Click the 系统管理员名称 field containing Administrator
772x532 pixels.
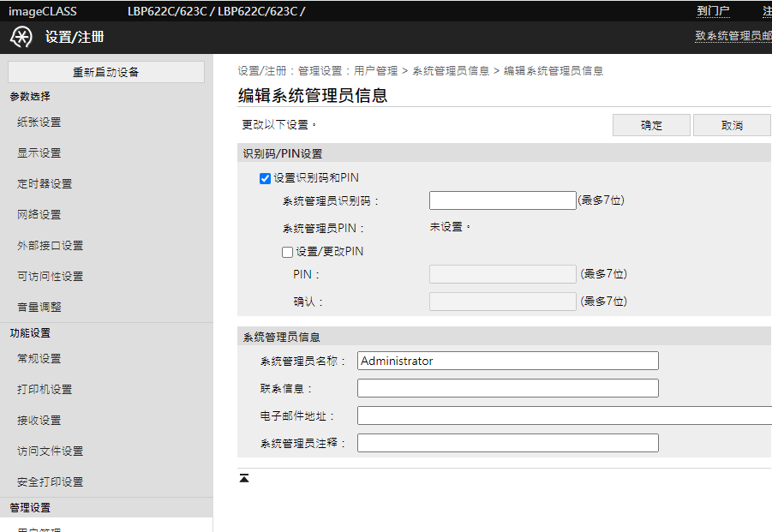pyautogui.click(x=508, y=361)
